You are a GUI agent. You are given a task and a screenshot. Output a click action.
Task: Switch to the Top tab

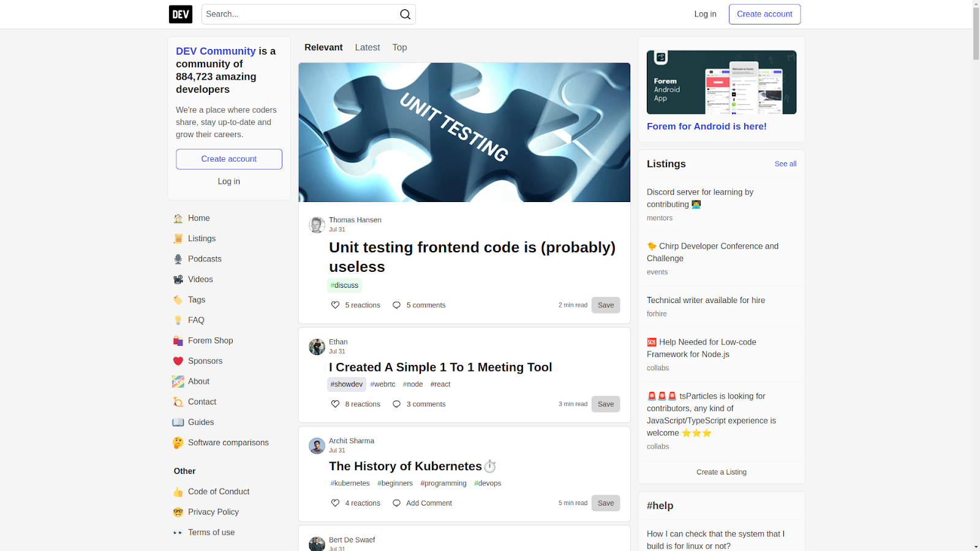(x=399, y=47)
